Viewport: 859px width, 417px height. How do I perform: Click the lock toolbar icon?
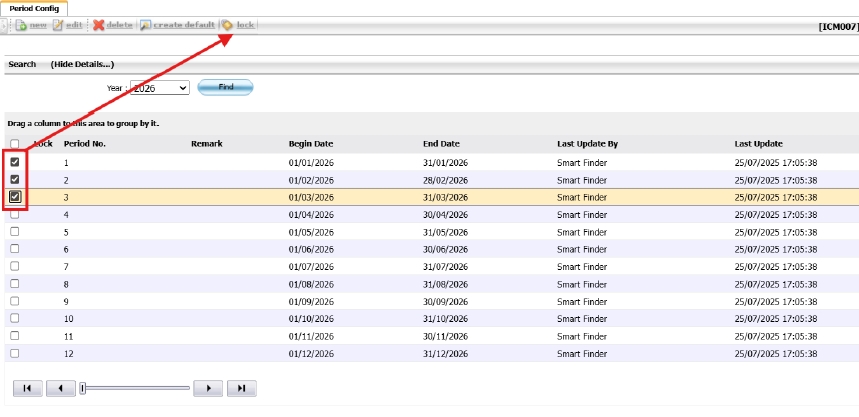click(x=228, y=24)
